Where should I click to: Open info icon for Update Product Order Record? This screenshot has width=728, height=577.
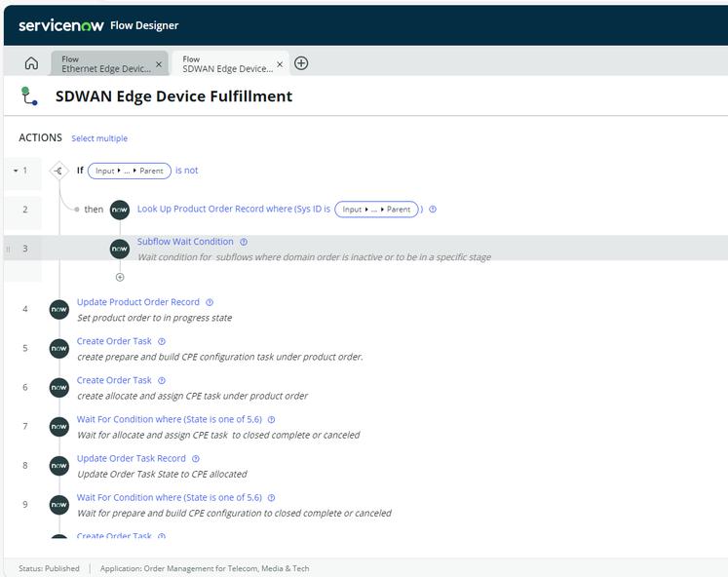click(210, 303)
